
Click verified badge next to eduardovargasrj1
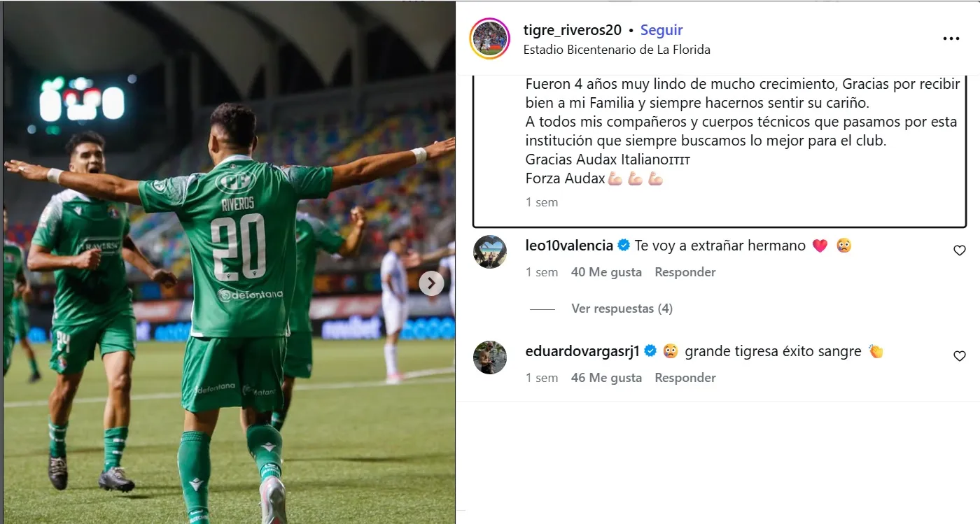[x=650, y=351]
